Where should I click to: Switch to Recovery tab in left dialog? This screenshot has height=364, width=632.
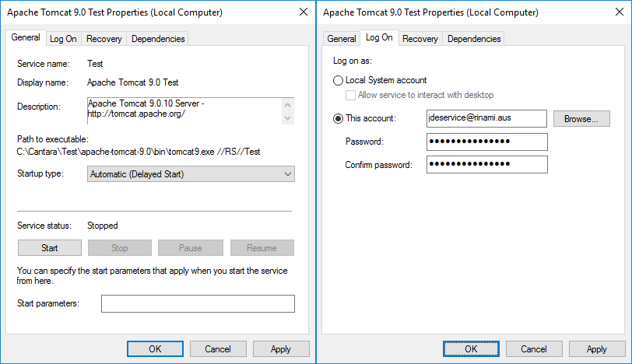tap(104, 39)
